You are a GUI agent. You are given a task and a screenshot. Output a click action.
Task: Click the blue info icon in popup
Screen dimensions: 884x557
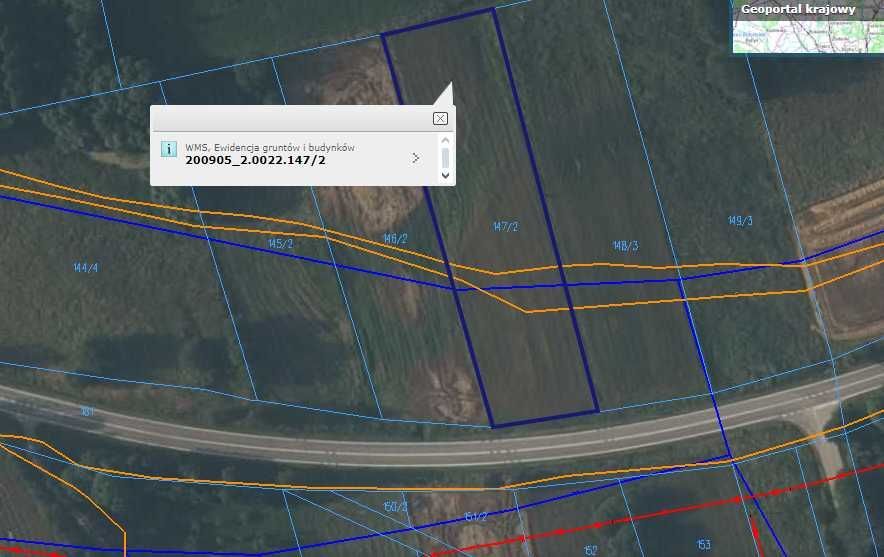[169, 149]
